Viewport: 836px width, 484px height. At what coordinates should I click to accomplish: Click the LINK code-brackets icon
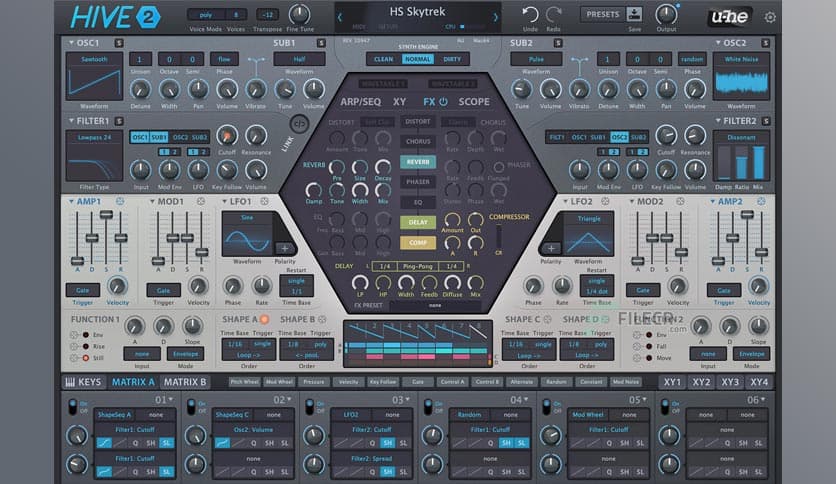pyautogui.click(x=298, y=124)
